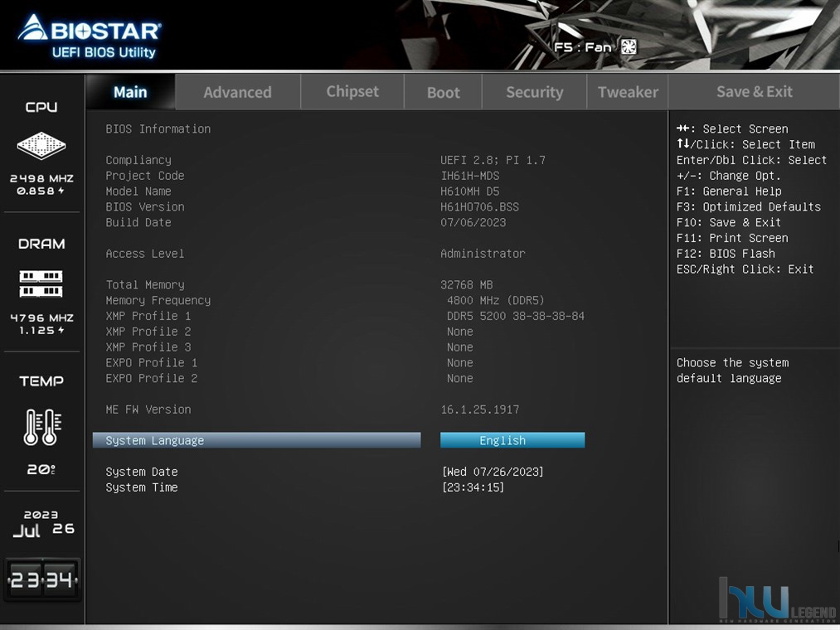Screen dimensions: 840x630
Task: Click the TEMP thermometers icon
Action: [x=42, y=427]
